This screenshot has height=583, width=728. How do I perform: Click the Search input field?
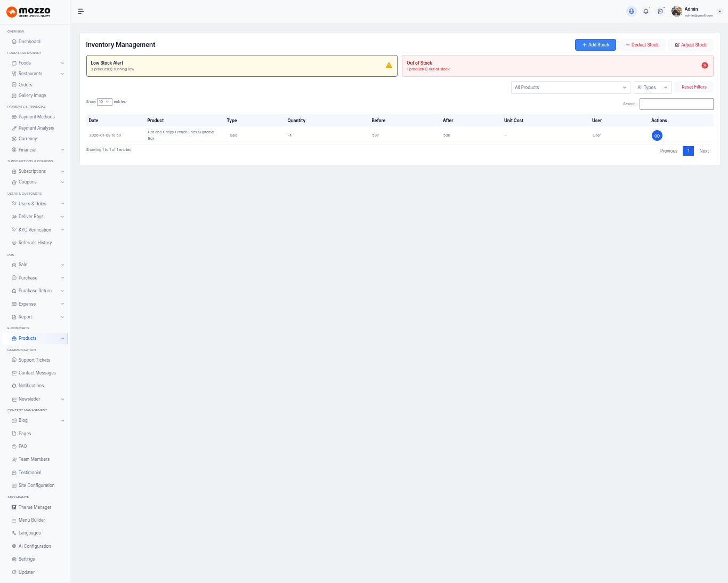[676, 104]
